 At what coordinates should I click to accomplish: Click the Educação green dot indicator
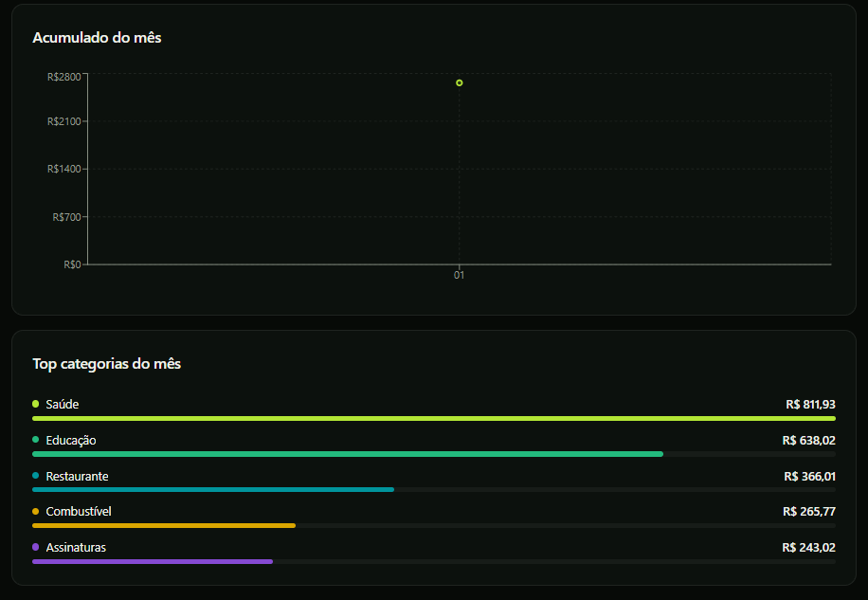click(x=35, y=440)
